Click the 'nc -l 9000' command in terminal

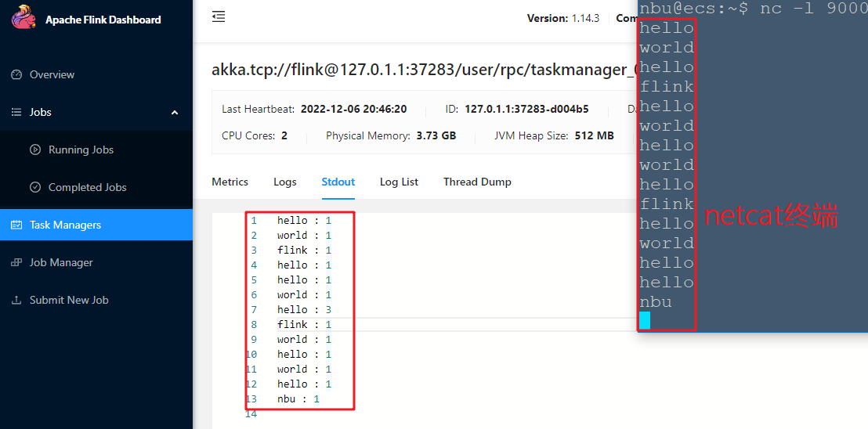click(x=812, y=9)
